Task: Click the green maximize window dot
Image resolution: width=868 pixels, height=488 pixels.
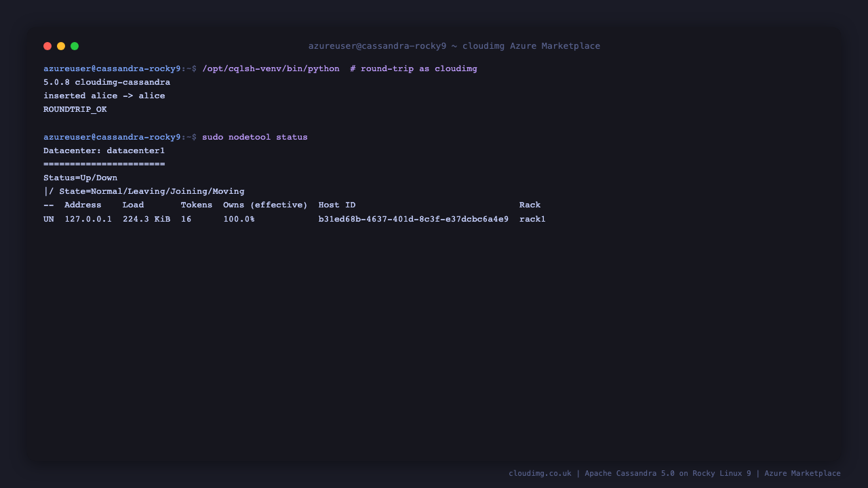Action: tap(75, 46)
